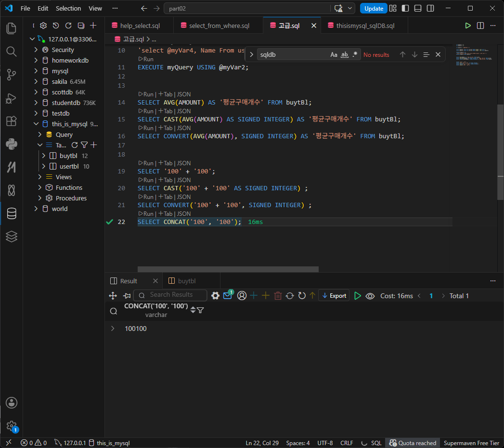Toggle secondary side bar visibility
The height and width of the screenshot is (448, 504).
[430, 8]
